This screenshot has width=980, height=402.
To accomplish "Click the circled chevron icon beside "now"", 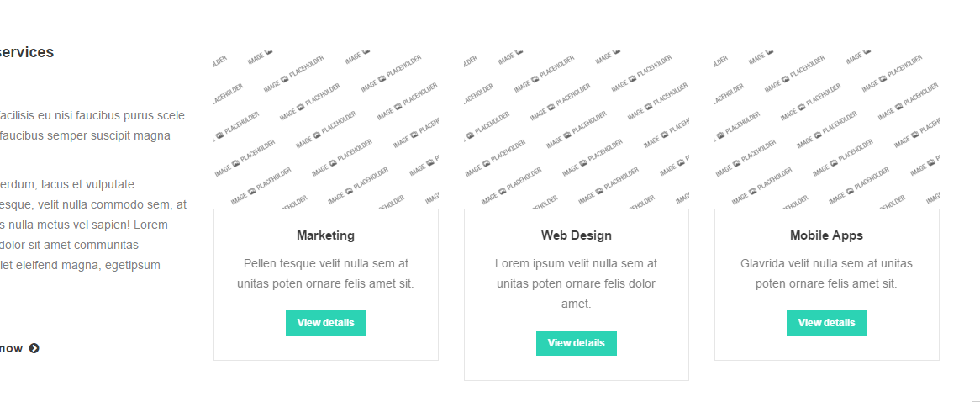I will coord(34,348).
